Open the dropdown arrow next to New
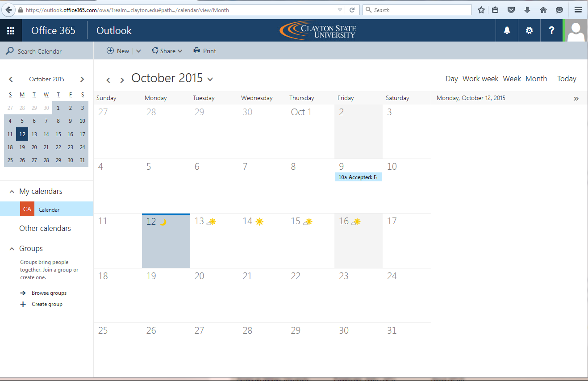This screenshot has width=588, height=381. coord(138,51)
